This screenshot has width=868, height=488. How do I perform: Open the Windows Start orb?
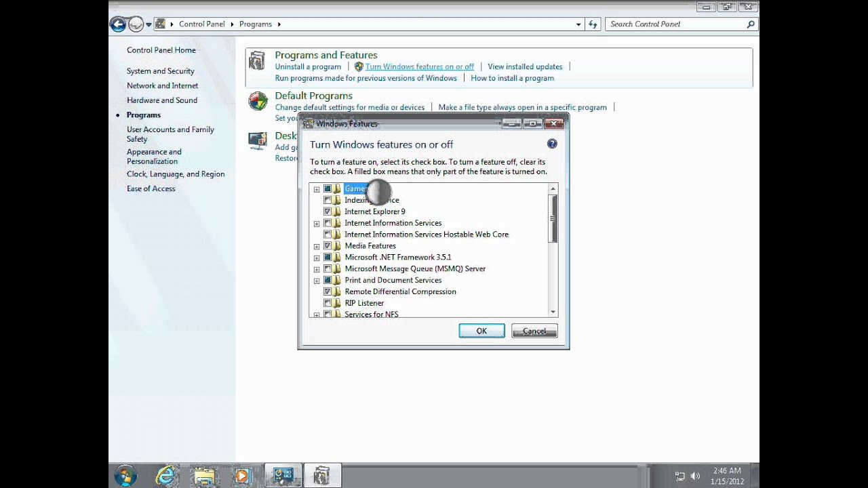point(125,476)
